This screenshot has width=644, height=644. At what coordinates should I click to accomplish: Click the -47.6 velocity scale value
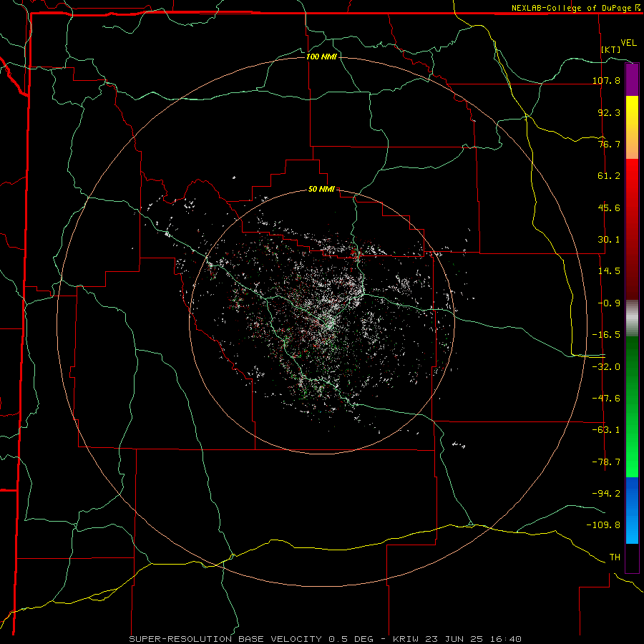point(606,399)
